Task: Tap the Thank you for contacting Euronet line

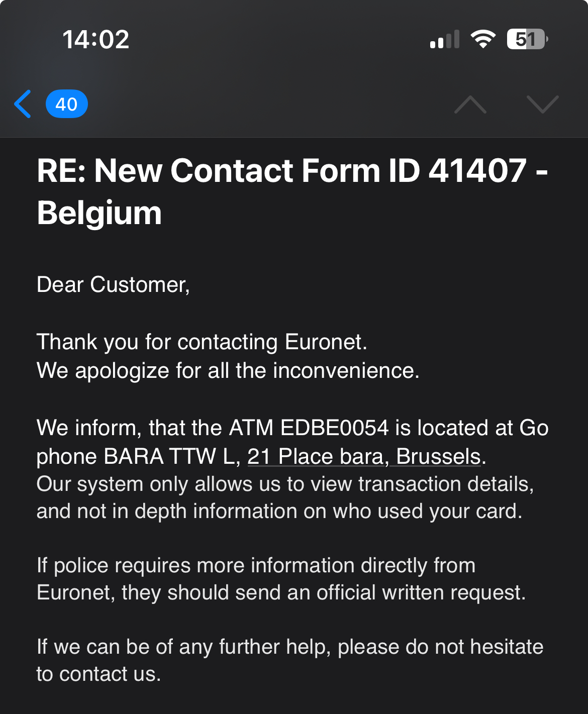Action: point(202,342)
